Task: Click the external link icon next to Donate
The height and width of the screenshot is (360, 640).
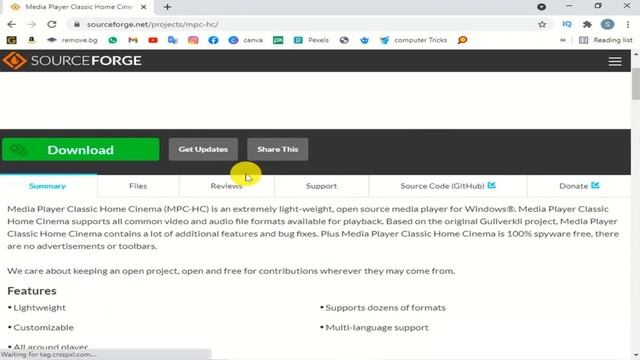Action: [x=595, y=185]
